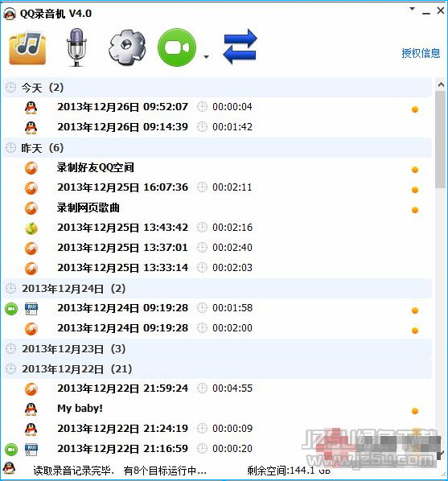Click orange browser icon of 00:02:00 recording

click(31, 329)
